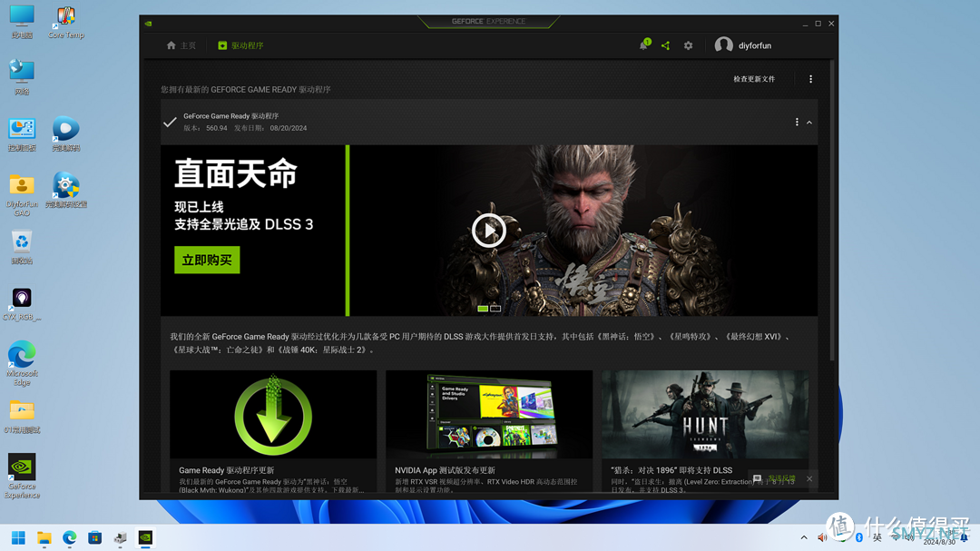Open the Windows Start menu
980x551 pixels.
(x=18, y=538)
